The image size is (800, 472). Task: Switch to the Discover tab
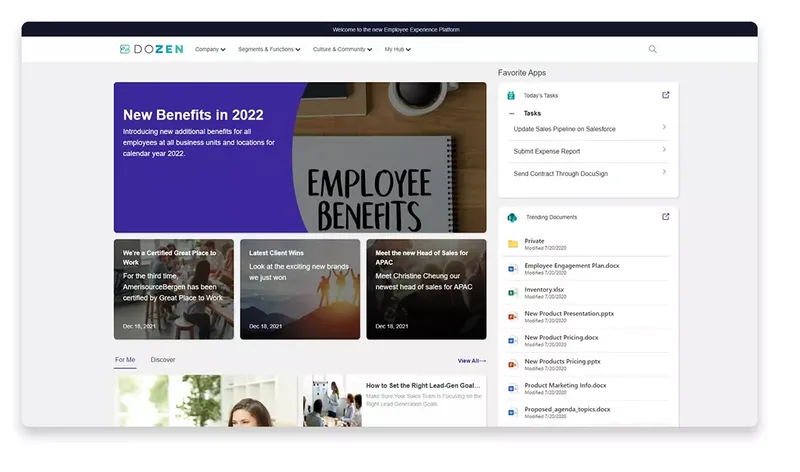[163, 360]
